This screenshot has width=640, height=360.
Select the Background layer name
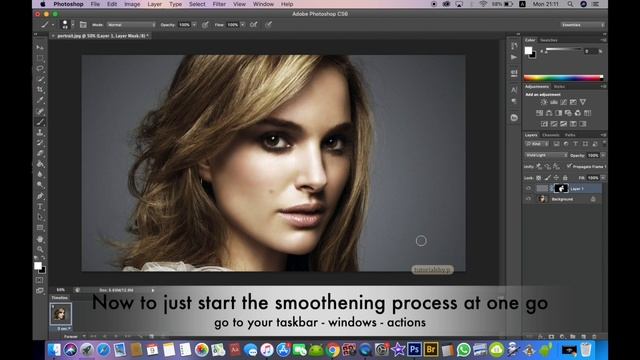[562, 199]
